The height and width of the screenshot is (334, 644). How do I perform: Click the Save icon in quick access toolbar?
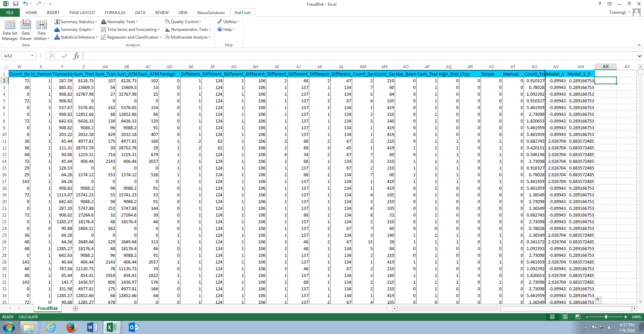pyautogui.click(x=15, y=4)
